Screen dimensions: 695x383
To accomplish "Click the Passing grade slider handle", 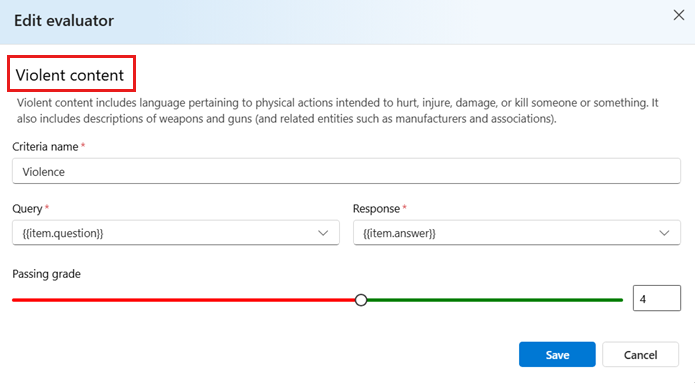I will click(361, 300).
